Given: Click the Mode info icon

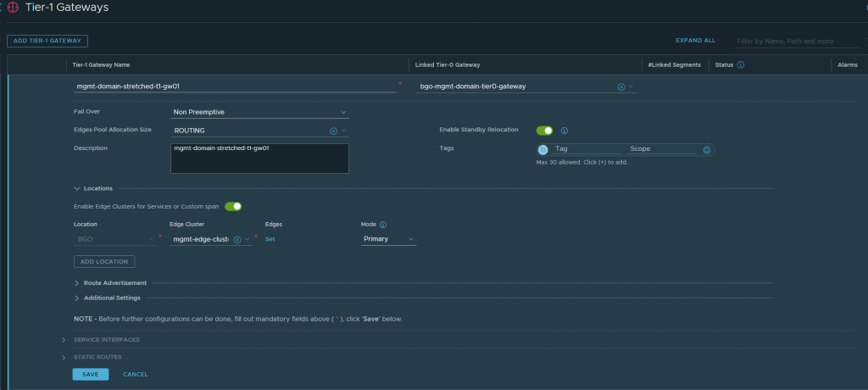Looking at the screenshot, I should [x=383, y=225].
